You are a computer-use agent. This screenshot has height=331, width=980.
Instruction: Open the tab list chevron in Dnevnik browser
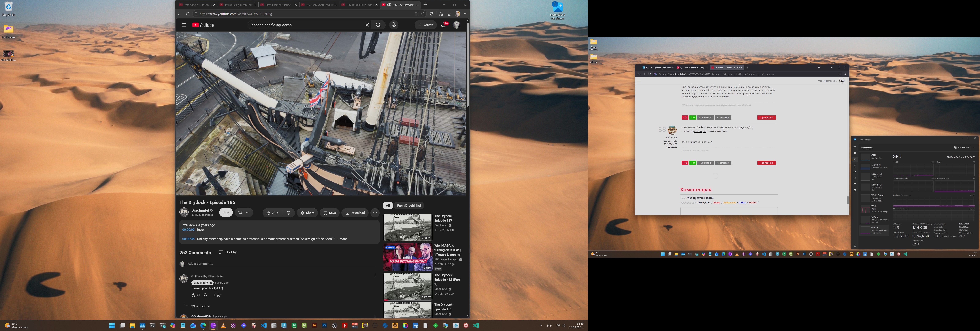click(x=819, y=67)
